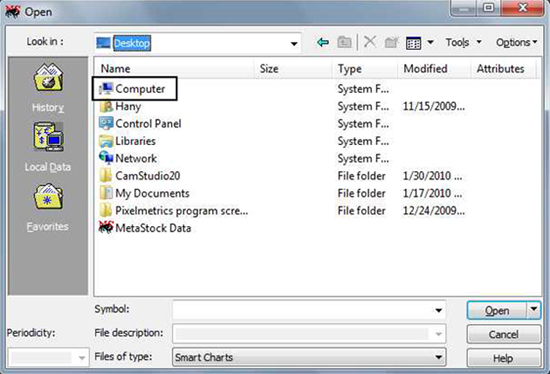Select the Network icon
The width and height of the screenshot is (550, 374).
coord(106,158)
